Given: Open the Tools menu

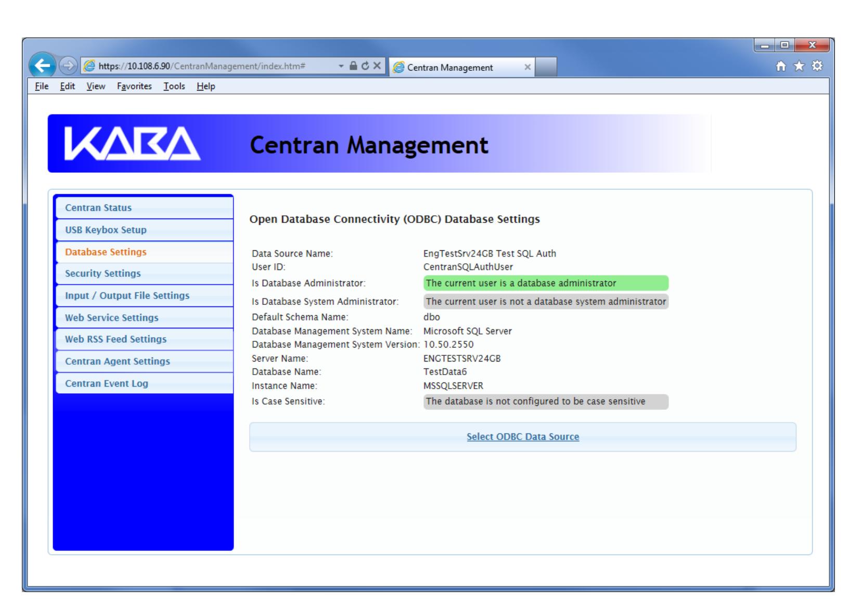Looking at the screenshot, I should pos(174,86).
